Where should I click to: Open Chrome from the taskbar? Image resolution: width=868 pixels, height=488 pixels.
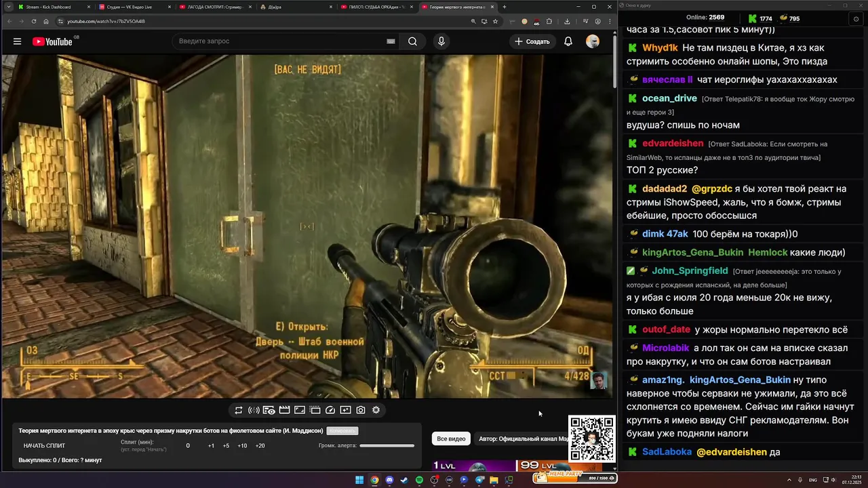tap(374, 480)
